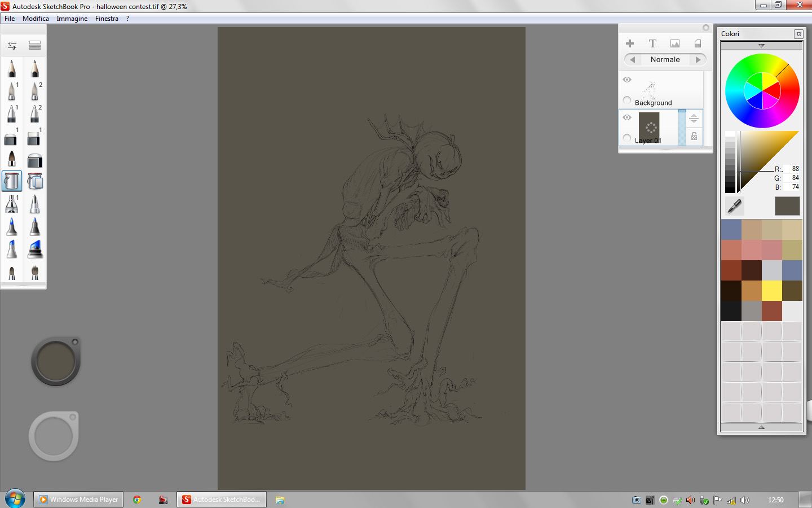Close the Colori panel
Image resolution: width=812 pixels, height=508 pixels.
click(798, 34)
